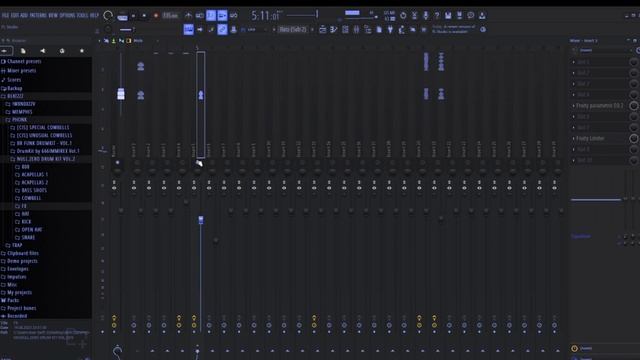Viewport: 640px width, 360px height.
Task: Click the render/export audio icon
Action: [x=460, y=16]
